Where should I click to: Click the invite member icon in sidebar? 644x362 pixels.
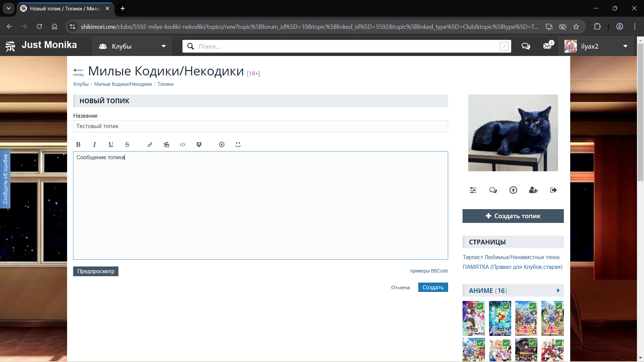coord(533,190)
